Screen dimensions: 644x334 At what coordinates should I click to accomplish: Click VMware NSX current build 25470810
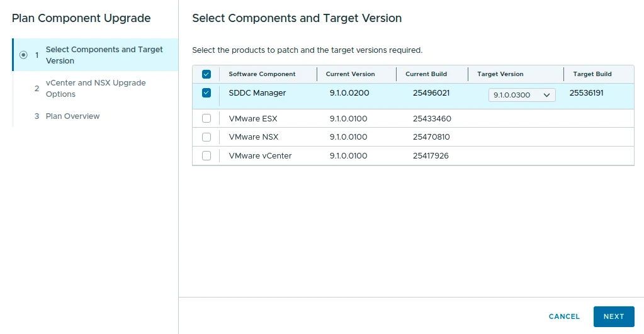(x=431, y=137)
